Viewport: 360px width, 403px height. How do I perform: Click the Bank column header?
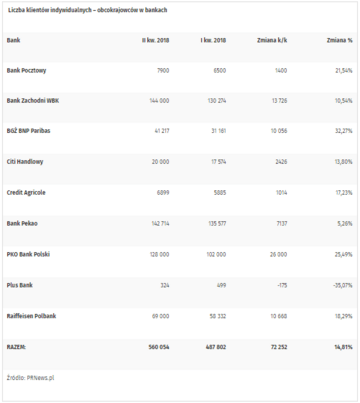(13, 40)
